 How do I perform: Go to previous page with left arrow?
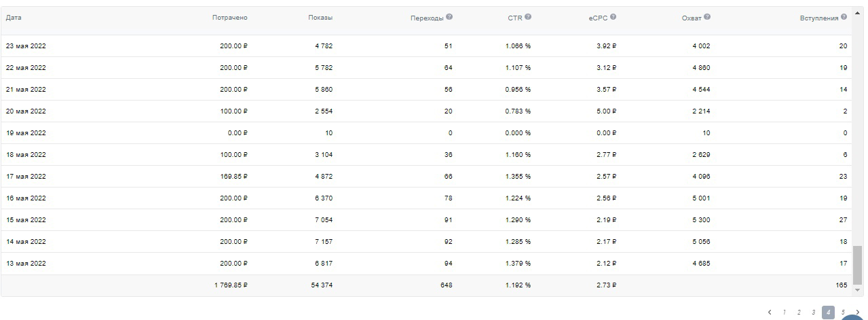(770, 313)
